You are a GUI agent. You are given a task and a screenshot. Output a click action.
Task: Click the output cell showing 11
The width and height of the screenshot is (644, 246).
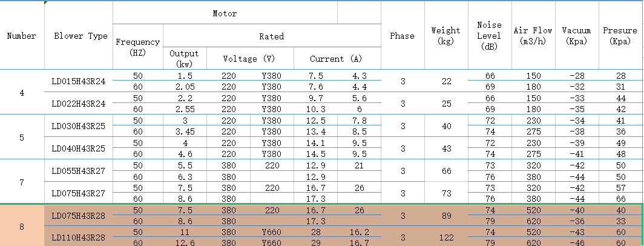pyautogui.click(x=185, y=232)
